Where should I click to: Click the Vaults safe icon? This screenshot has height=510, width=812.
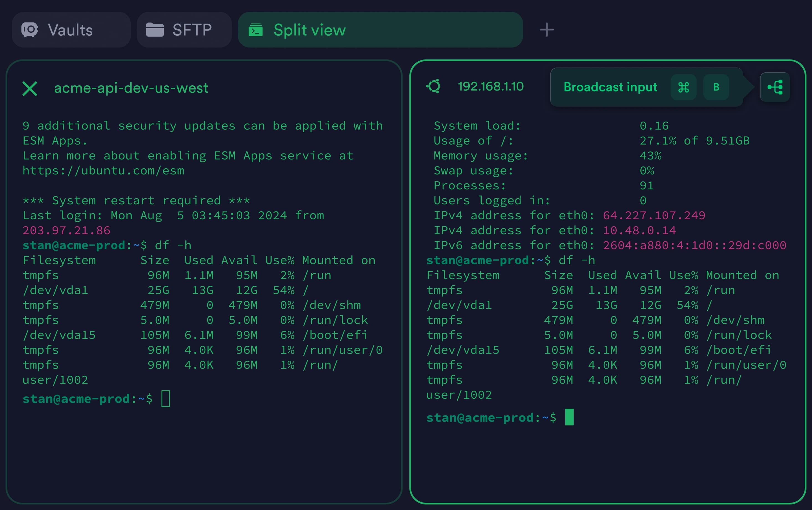[x=30, y=30]
